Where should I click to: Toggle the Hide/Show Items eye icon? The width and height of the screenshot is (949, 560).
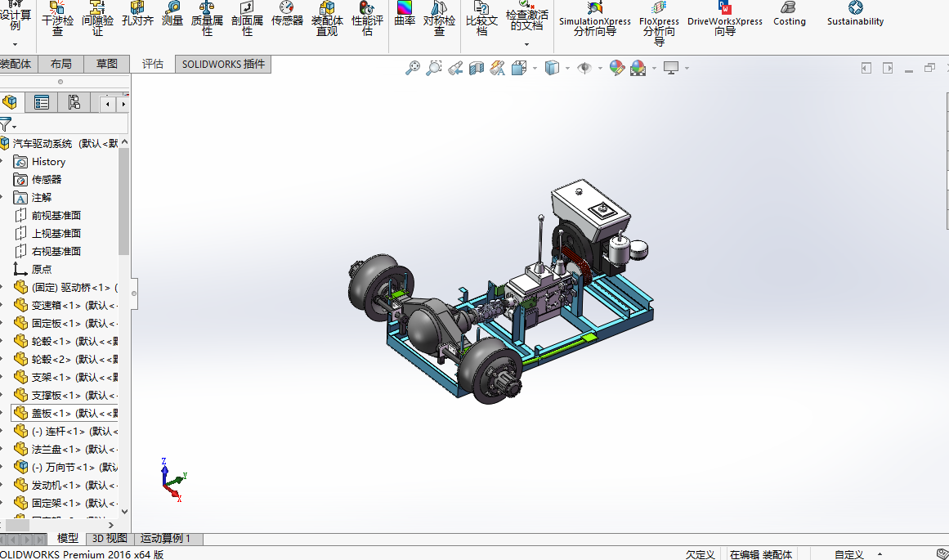(x=584, y=68)
